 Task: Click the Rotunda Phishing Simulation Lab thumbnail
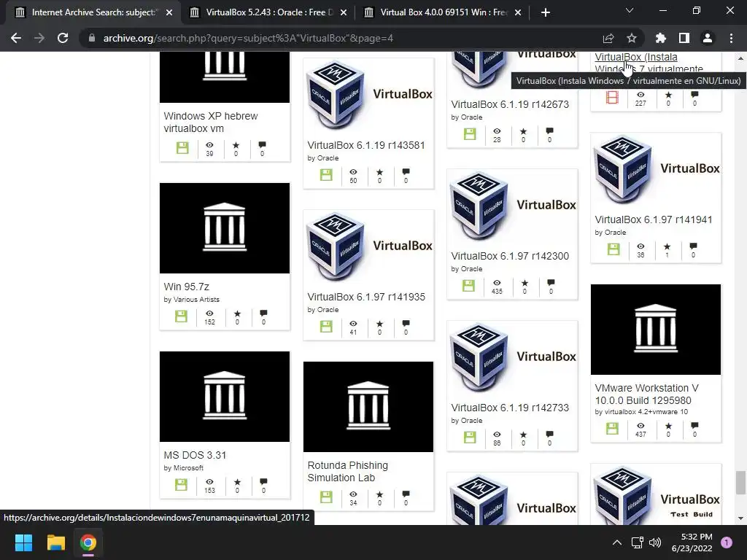(x=368, y=407)
